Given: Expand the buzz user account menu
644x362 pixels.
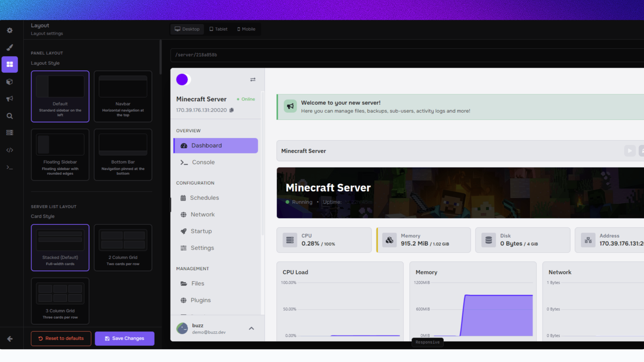Looking at the screenshot, I should point(251,328).
